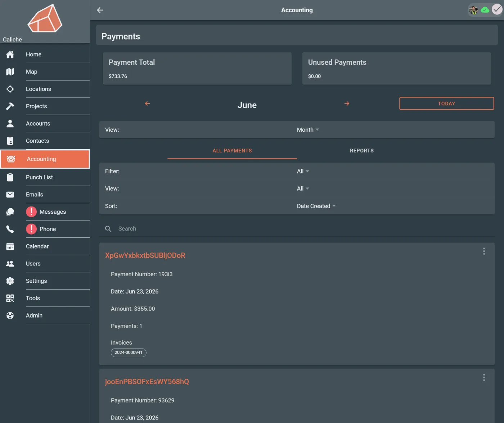Click the Caliche cube logo
Image resolution: width=504 pixels, height=423 pixels.
tap(45, 18)
